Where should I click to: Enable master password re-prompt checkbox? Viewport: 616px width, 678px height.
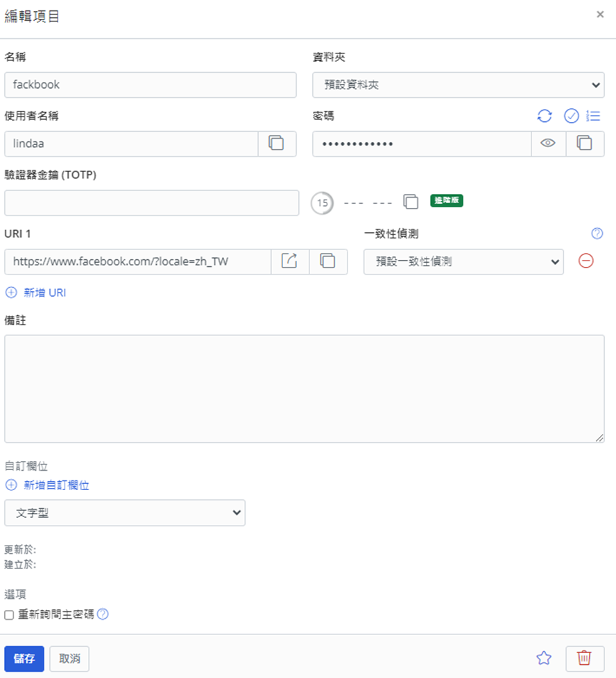point(9,615)
